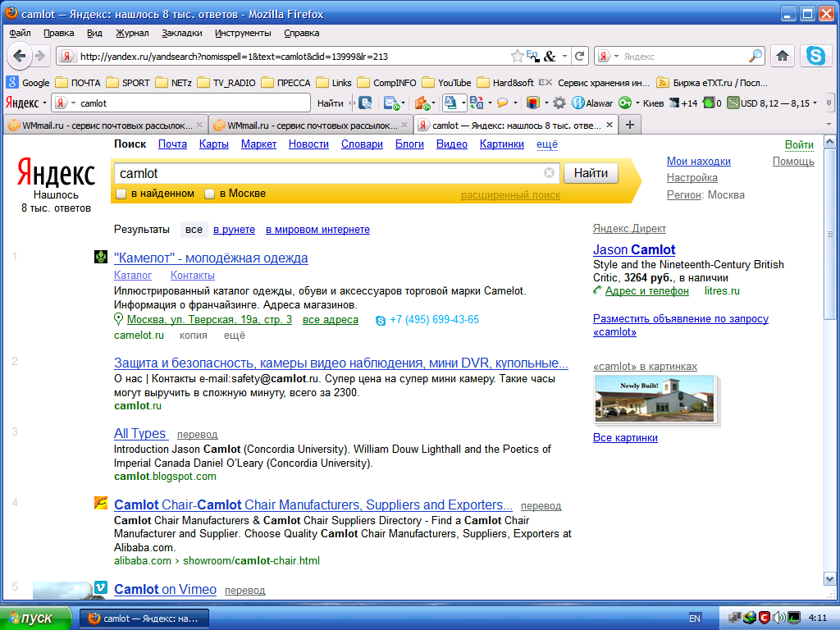Open the Файл menu
840x630 pixels.
[x=20, y=33]
